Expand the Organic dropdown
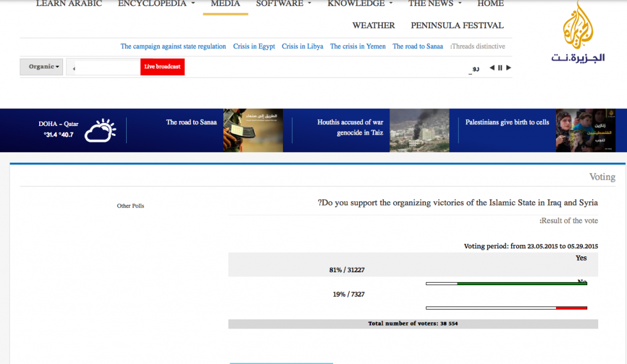 point(42,67)
